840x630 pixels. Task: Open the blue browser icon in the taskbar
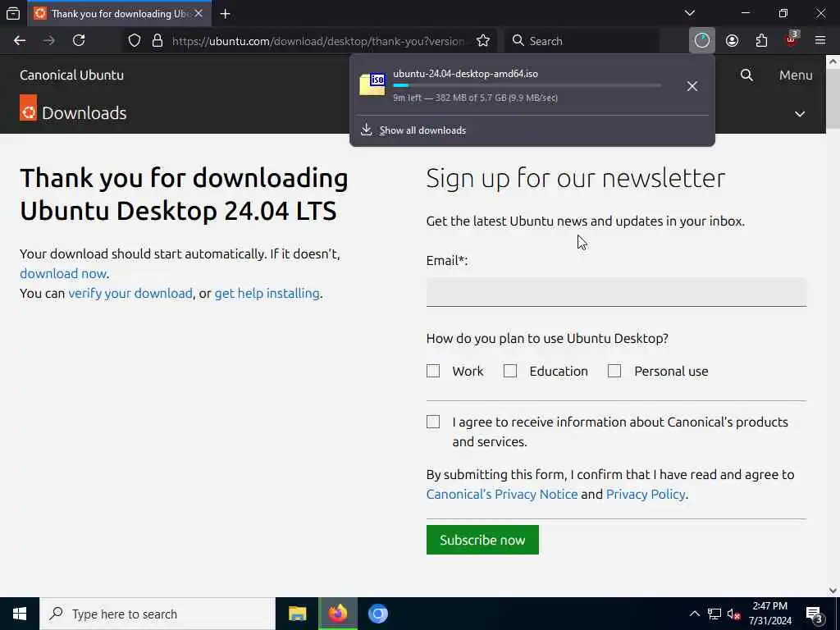(x=377, y=614)
